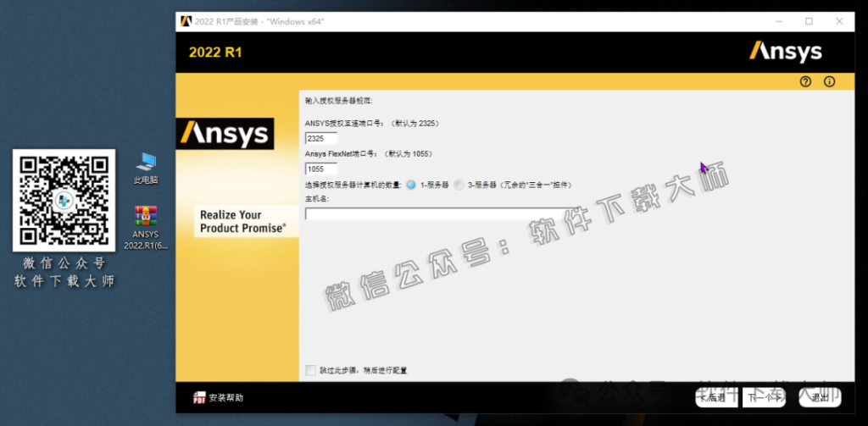Select the 3-服务器 radio button
Viewport: 868px width, 426px height.
[x=459, y=185]
